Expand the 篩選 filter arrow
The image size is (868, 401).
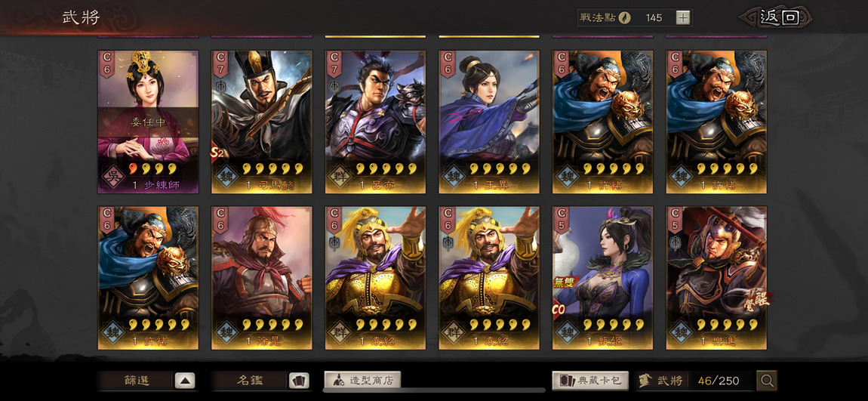click(185, 381)
